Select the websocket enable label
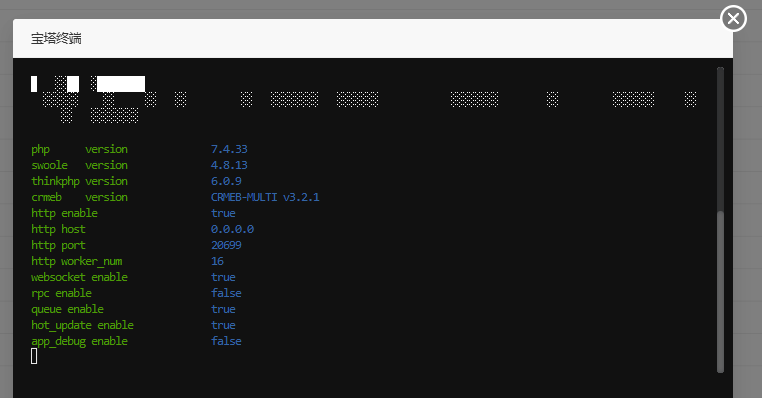This screenshot has height=398, width=762. [x=79, y=277]
